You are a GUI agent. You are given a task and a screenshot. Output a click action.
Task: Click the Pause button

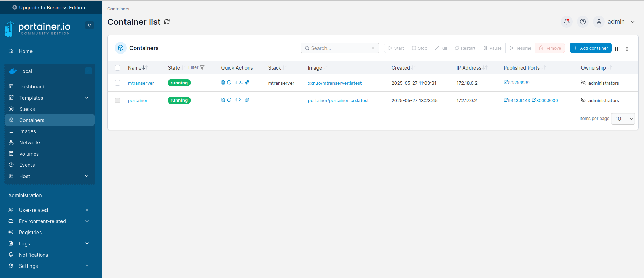point(492,48)
